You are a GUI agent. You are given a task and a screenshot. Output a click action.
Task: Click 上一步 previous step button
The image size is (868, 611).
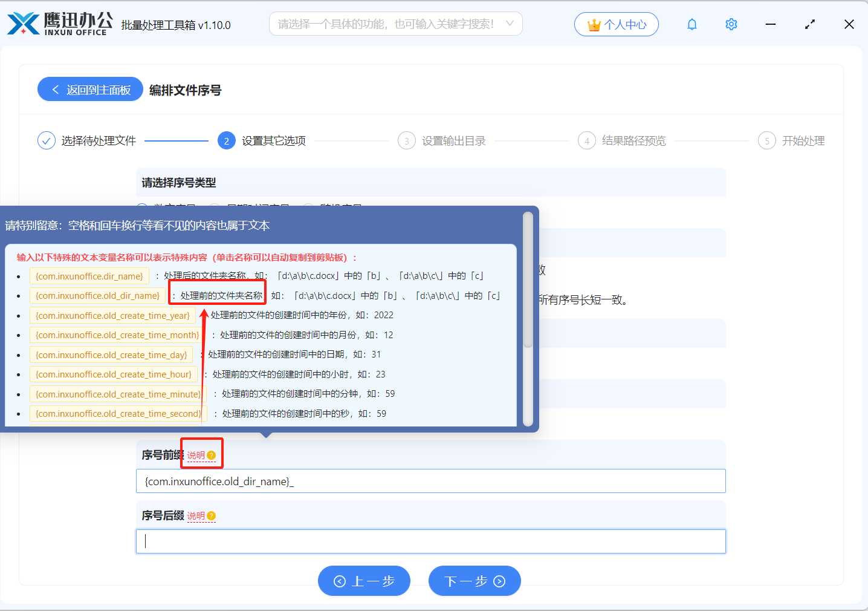[364, 581]
